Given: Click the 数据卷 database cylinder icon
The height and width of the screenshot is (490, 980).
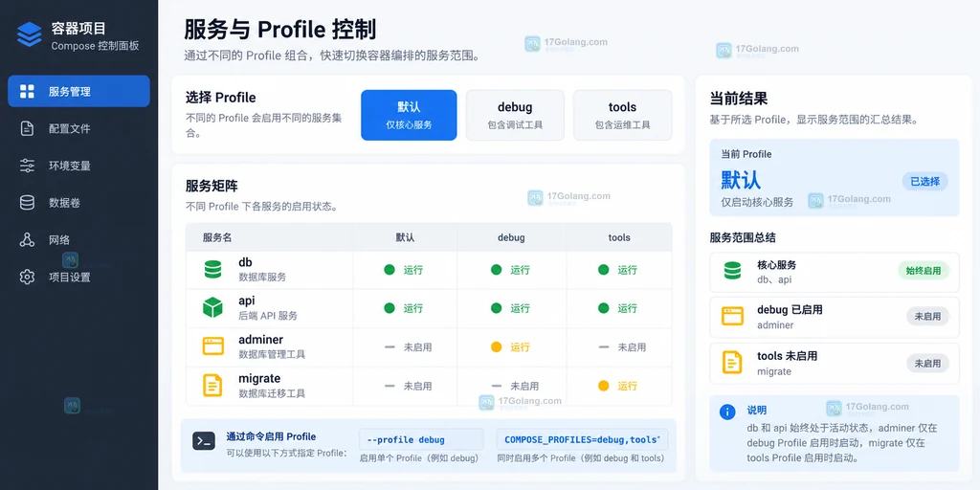Looking at the screenshot, I should 27,203.
